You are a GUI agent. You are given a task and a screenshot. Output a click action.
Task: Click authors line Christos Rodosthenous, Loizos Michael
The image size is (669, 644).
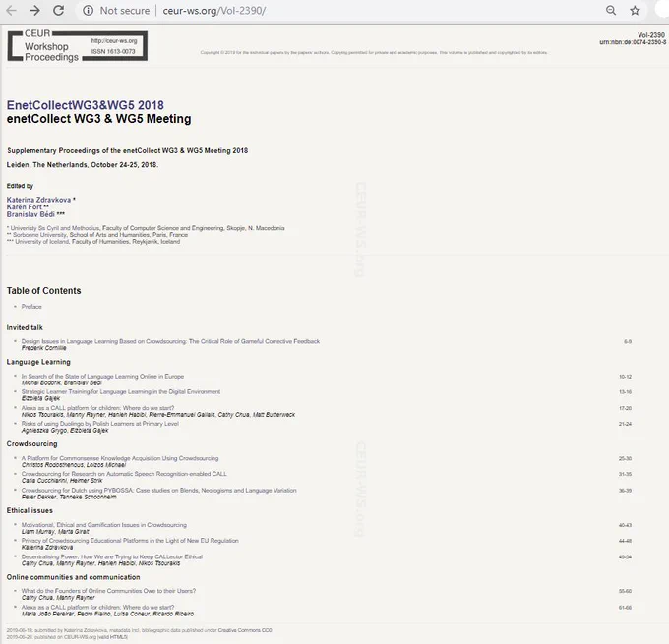click(x=74, y=465)
